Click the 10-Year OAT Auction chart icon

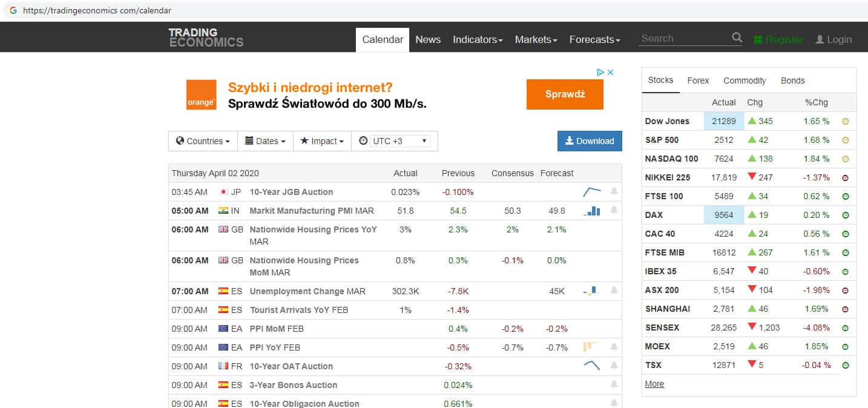click(x=591, y=366)
